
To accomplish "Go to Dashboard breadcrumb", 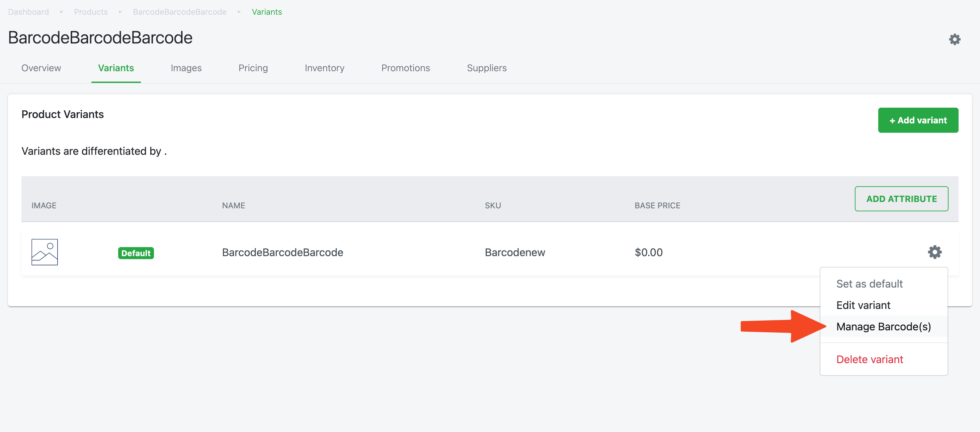I will click(28, 12).
